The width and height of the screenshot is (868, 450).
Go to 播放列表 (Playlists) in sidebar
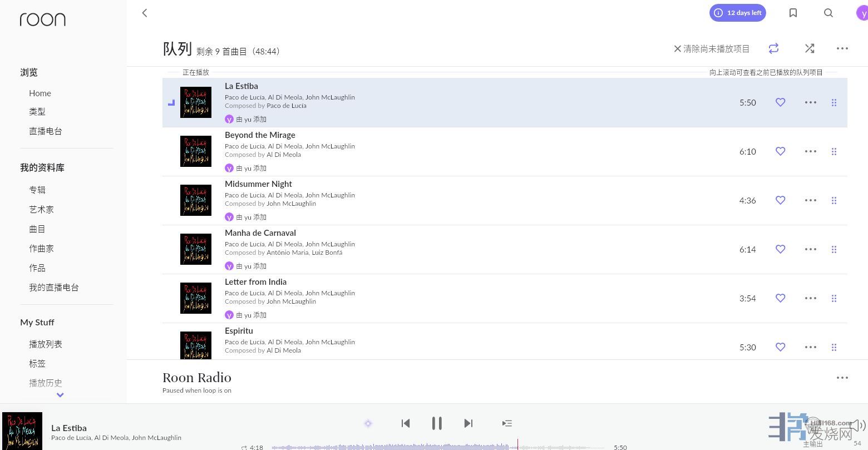(x=46, y=344)
